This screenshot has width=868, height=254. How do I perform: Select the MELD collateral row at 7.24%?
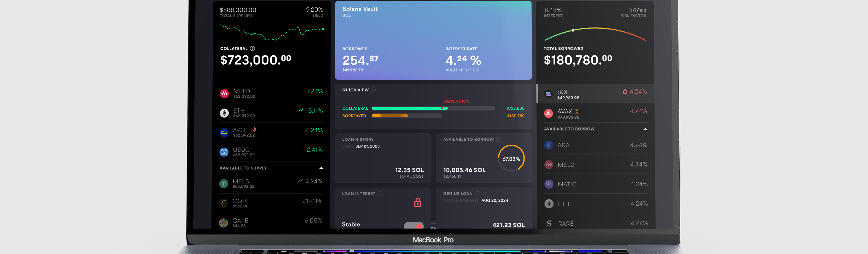pyautogui.click(x=271, y=93)
